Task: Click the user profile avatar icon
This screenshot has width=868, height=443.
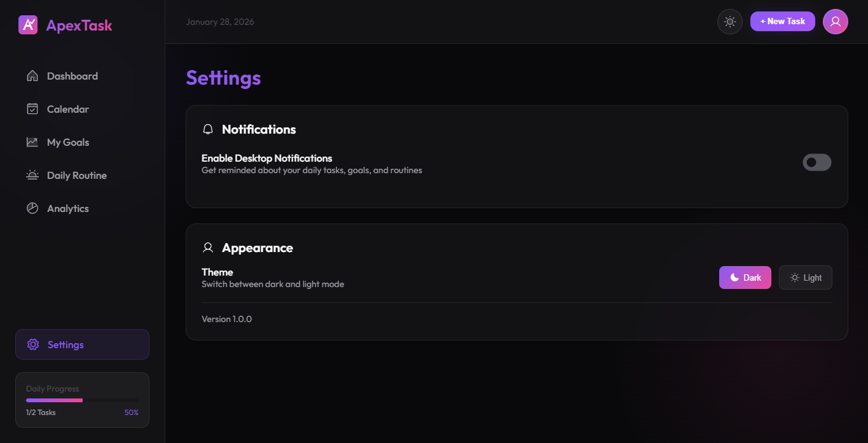Action: (835, 21)
